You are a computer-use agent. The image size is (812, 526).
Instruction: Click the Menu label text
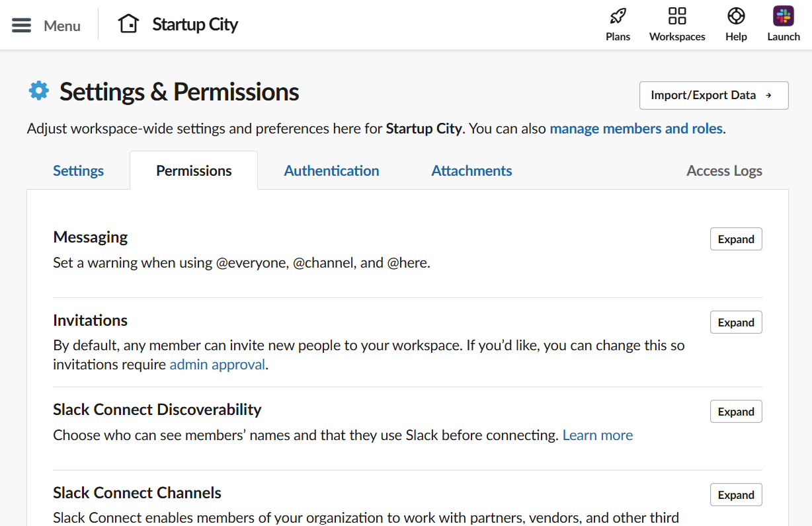pyautogui.click(x=62, y=26)
